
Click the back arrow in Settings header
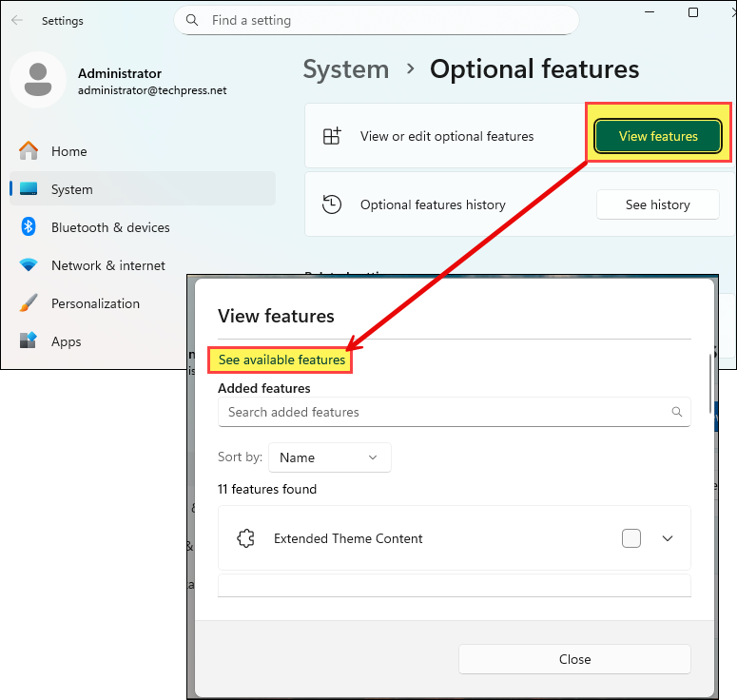pyautogui.click(x=17, y=20)
